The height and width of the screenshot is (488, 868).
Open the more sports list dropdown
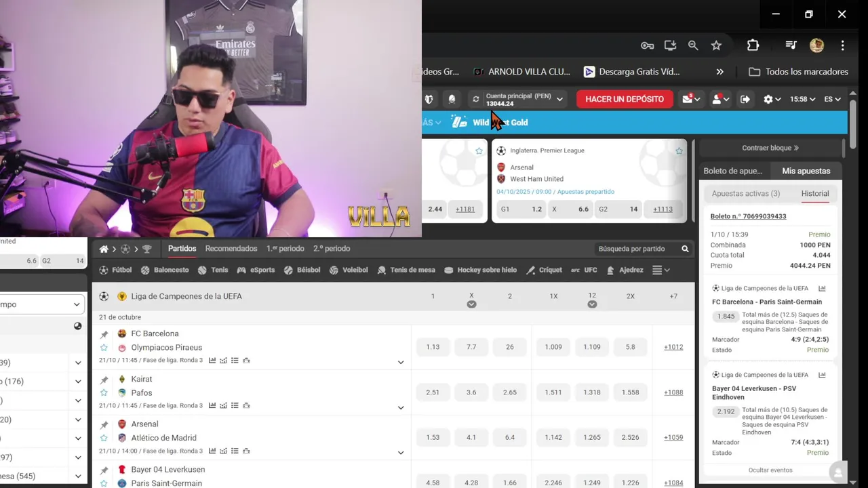661,270
